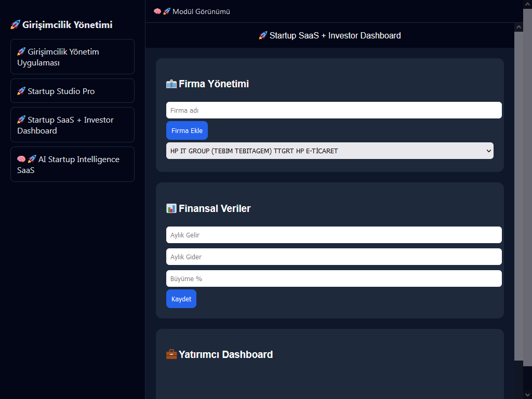Click the inner panel scrollbar up arrow
The width and height of the screenshot is (532, 399).
click(518, 27)
